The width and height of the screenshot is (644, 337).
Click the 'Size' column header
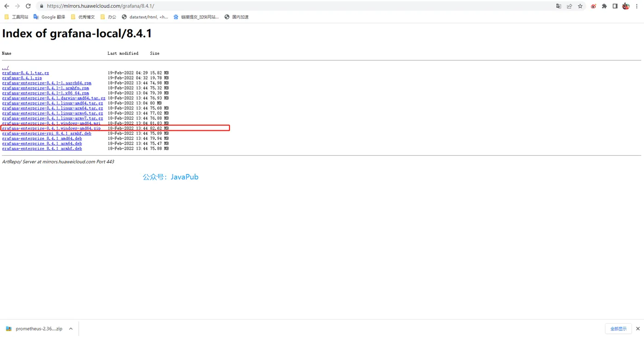(x=155, y=53)
